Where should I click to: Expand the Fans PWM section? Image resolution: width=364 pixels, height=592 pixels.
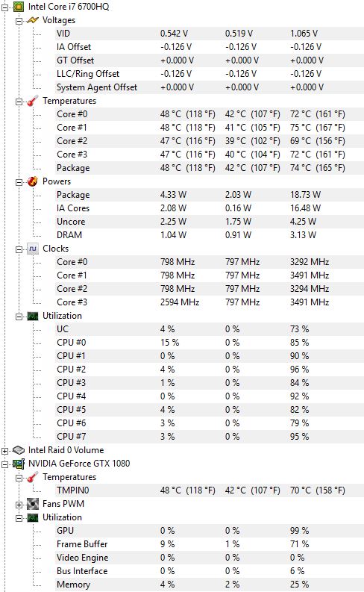point(19,505)
